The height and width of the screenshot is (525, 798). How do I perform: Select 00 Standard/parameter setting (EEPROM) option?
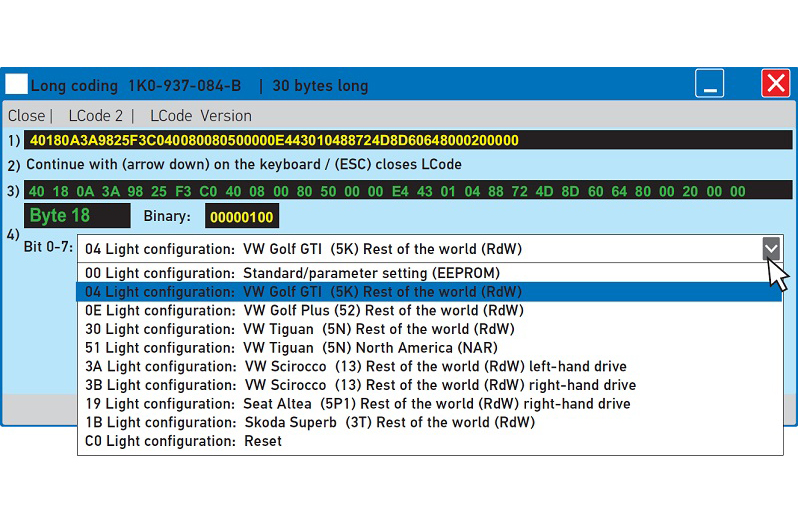[x=292, y=273]
